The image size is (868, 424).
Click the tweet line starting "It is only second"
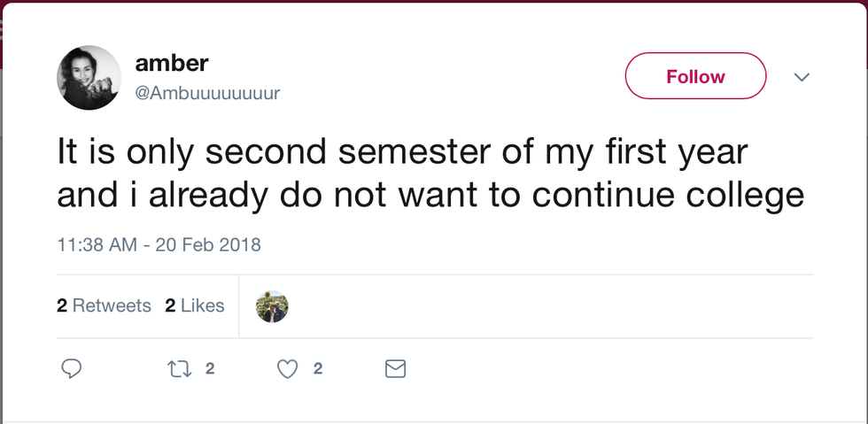coord(402,152)
